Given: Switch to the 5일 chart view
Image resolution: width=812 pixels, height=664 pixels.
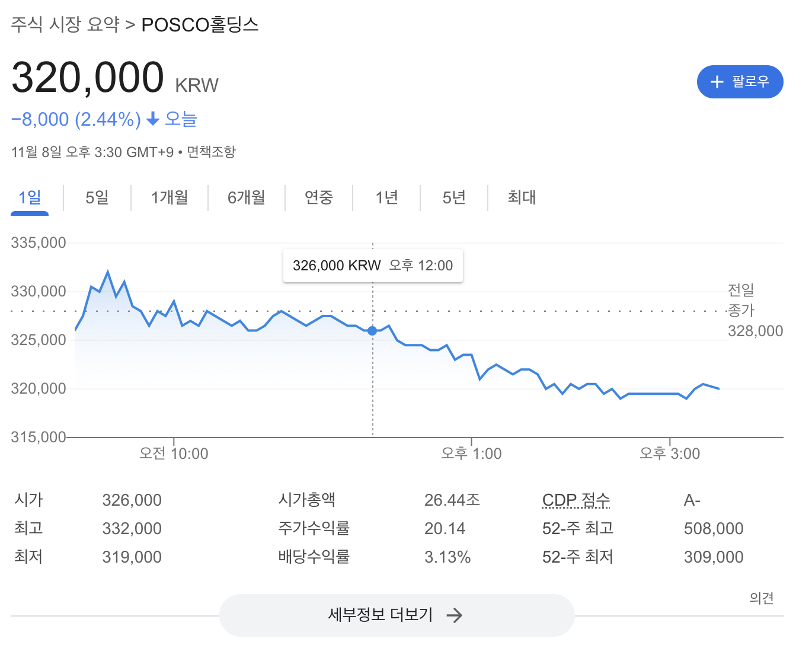Looking at the screenshot, I should pos(95,197).
